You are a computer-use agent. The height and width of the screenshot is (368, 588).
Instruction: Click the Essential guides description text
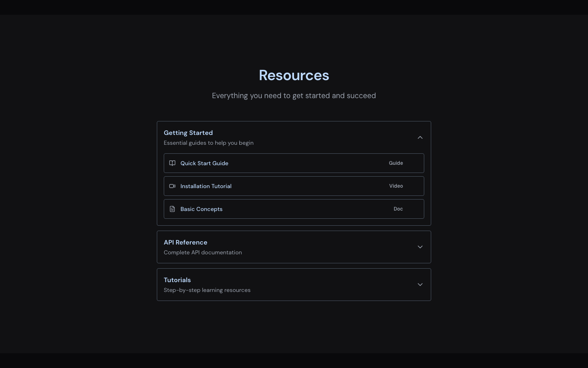209,143
